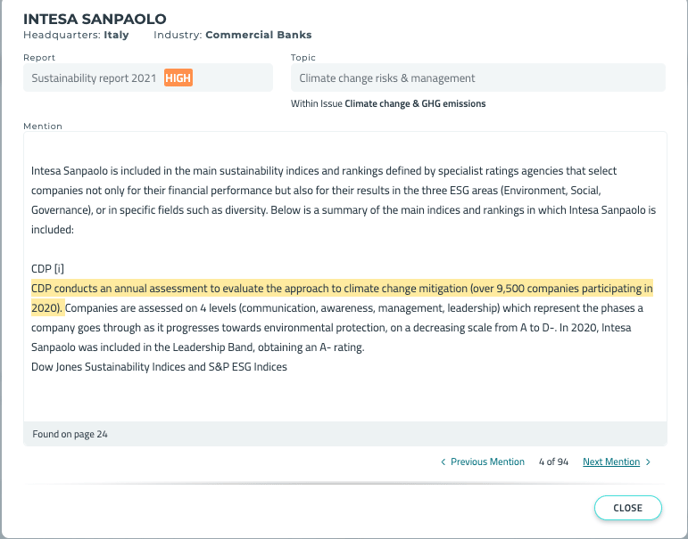Image resolution: width=688 pixels, height=539 pixels.
Task: Open the Sustainability report 2021 field
Action: [148, 78]
